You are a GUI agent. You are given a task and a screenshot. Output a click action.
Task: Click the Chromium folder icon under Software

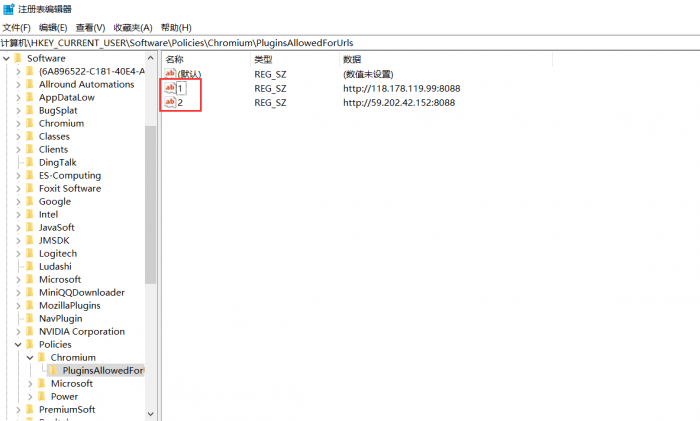pyautogui.click(x=30, y=123)
